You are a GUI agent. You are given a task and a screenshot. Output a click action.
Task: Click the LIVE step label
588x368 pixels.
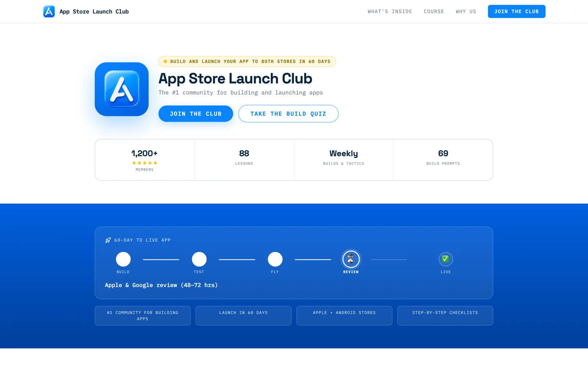(x=446, y=272)
